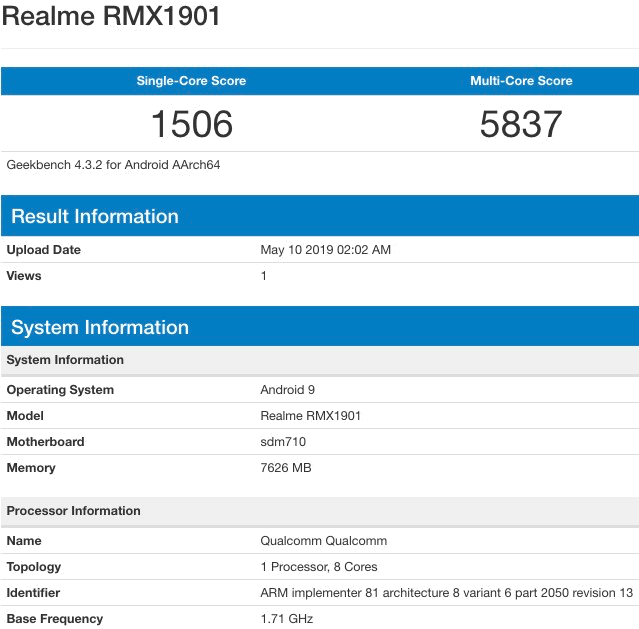
Task: Click the processor Name label
Action: tap(24, 541)
